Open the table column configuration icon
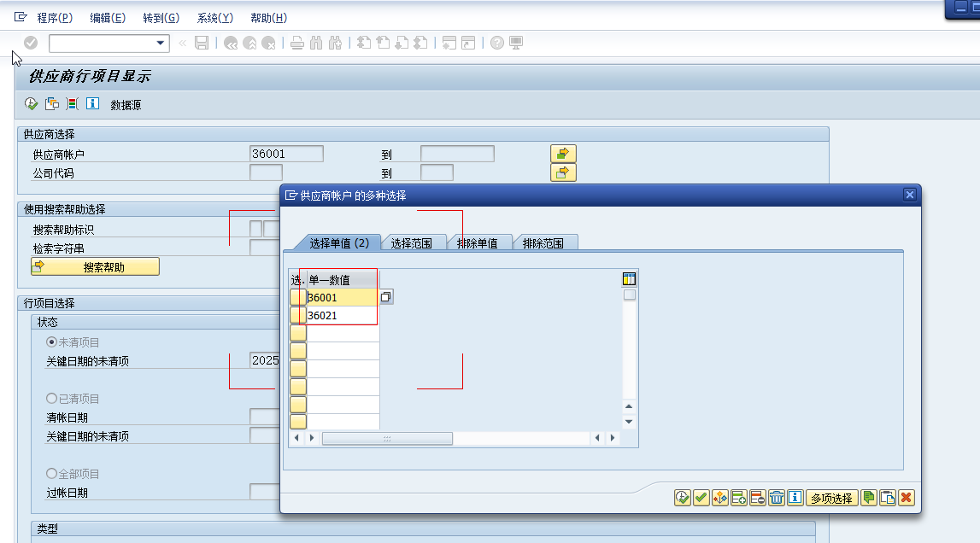This screenshot has height=543, width=980. tap(630, 278)
